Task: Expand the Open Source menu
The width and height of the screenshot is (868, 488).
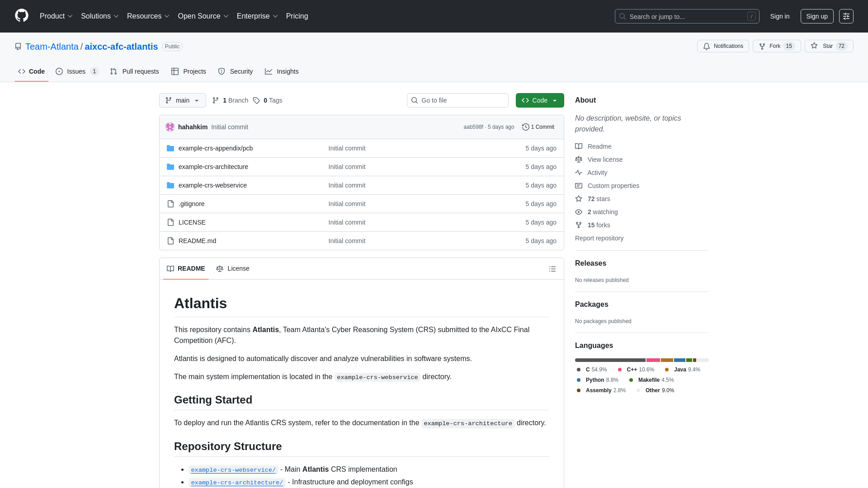Action: pos(203,16)
